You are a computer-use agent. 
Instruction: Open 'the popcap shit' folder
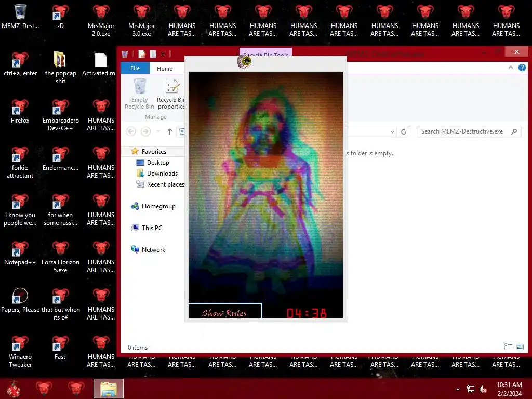(x=60, y=68)
